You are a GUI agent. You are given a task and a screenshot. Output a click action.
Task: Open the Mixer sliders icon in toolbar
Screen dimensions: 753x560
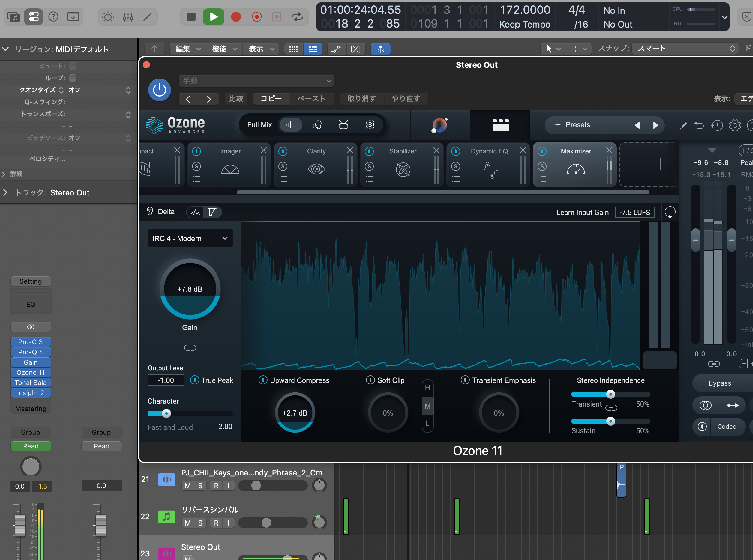tap(128, 16)
